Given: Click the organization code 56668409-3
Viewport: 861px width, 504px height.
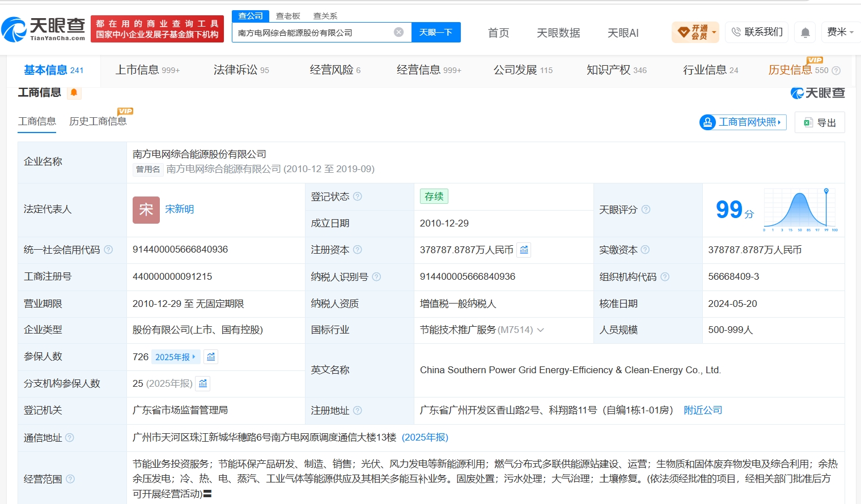Looking at the screenshot, I should 733,276.
